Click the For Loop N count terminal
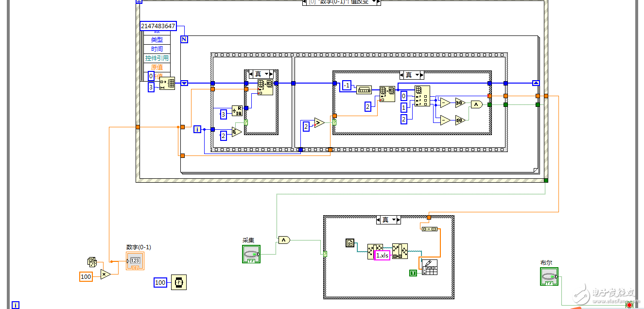 pyautogui.click(x=184, y=39)
